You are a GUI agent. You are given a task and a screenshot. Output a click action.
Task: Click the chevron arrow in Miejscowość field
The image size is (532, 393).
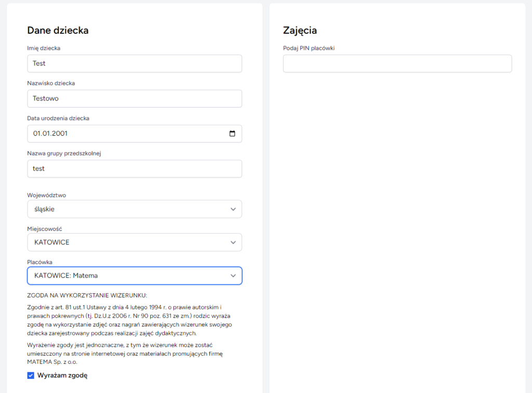point(233,243)
